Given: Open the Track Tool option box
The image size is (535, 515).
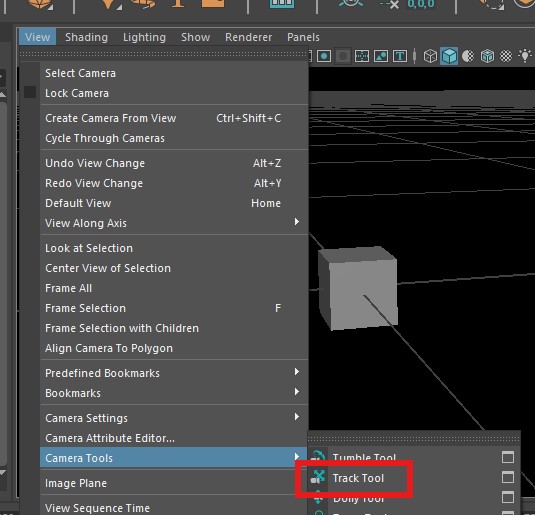Looking at the screenshot, I should coord(508,477).
